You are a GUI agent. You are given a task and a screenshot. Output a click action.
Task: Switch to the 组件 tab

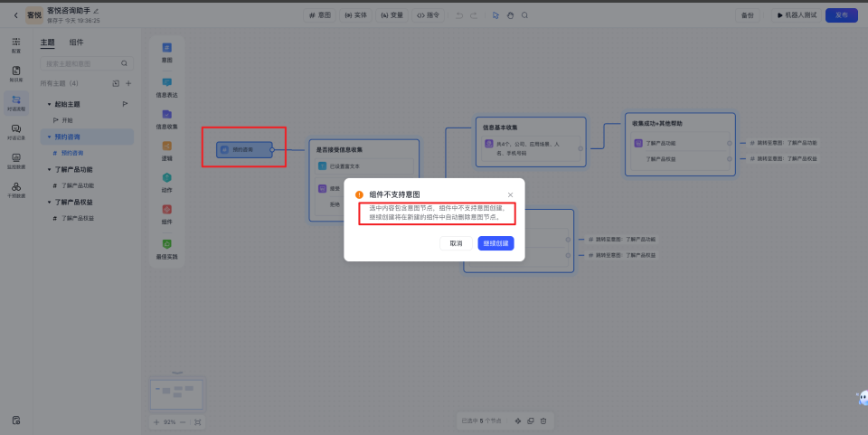[77, 43]
